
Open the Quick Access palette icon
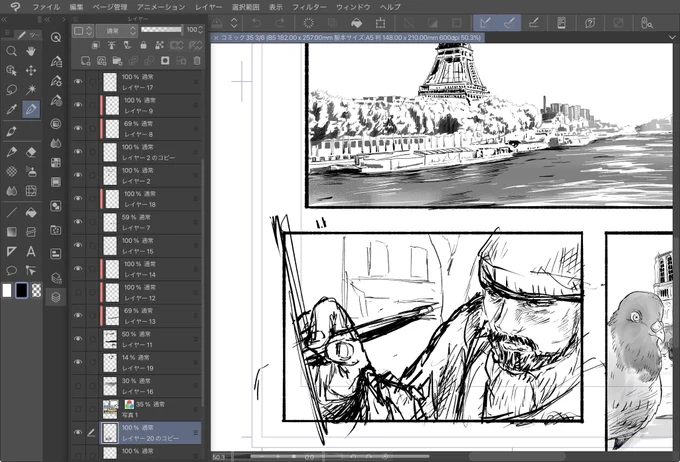tap(56, 37)
